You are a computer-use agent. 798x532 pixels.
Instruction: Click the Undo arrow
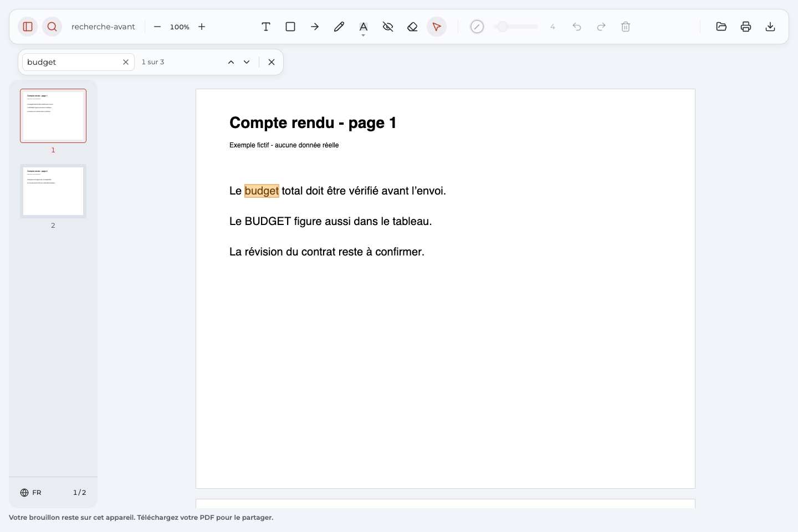577,27
